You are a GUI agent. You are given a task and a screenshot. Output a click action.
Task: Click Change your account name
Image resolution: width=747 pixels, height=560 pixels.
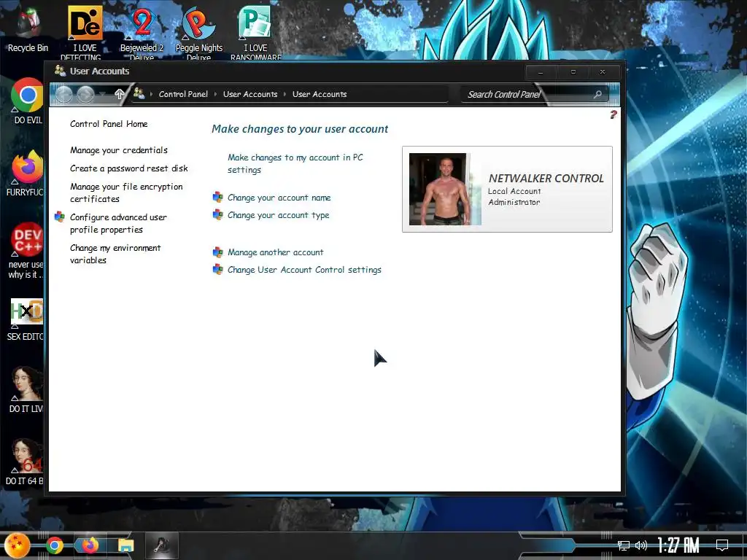click(x=279, y=198)
